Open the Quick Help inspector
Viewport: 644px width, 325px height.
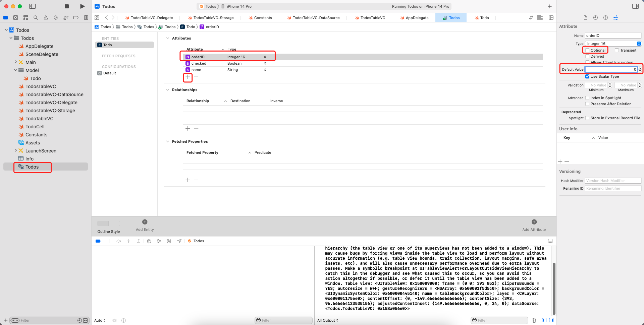[605, 18]
